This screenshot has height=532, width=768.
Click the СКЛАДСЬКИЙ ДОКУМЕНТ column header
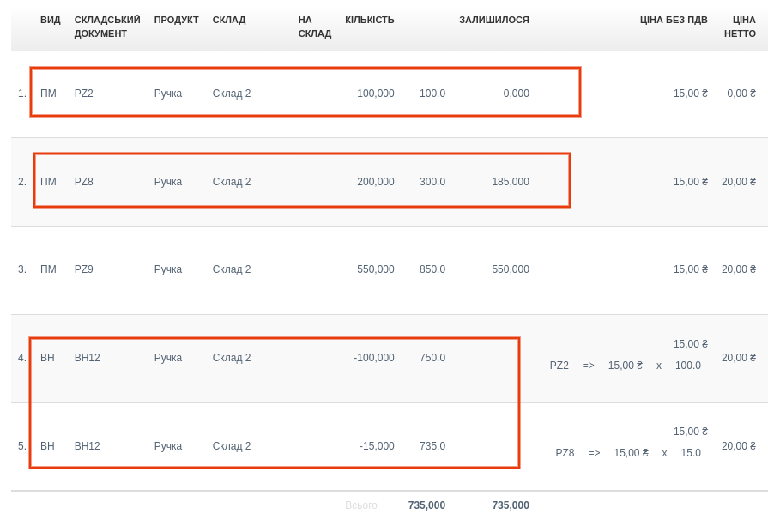107,27
